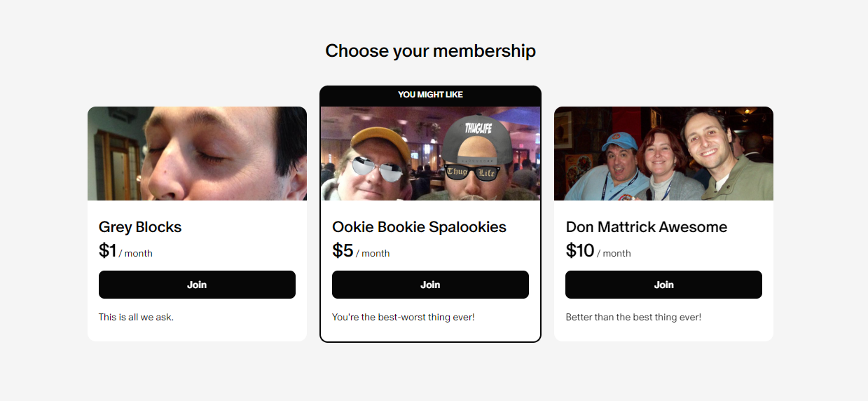Select the Ookie Bookie Spalookies title

tap(419, 227)
